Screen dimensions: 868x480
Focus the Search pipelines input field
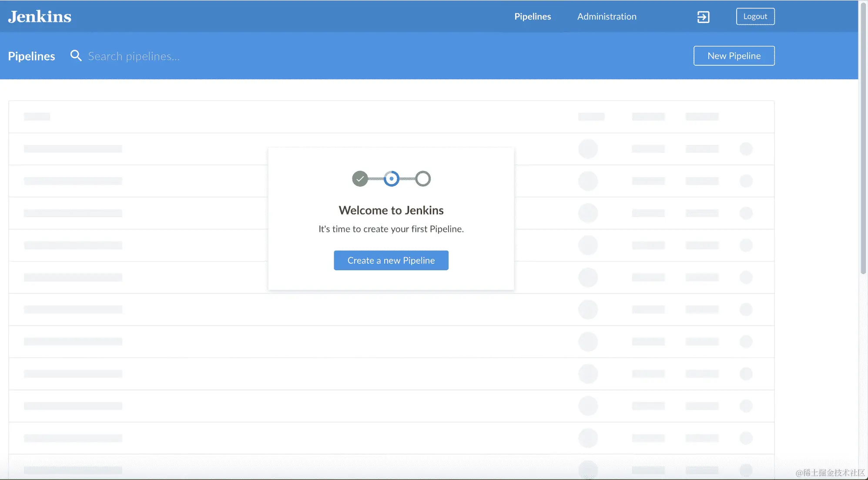tap(134, 56)
